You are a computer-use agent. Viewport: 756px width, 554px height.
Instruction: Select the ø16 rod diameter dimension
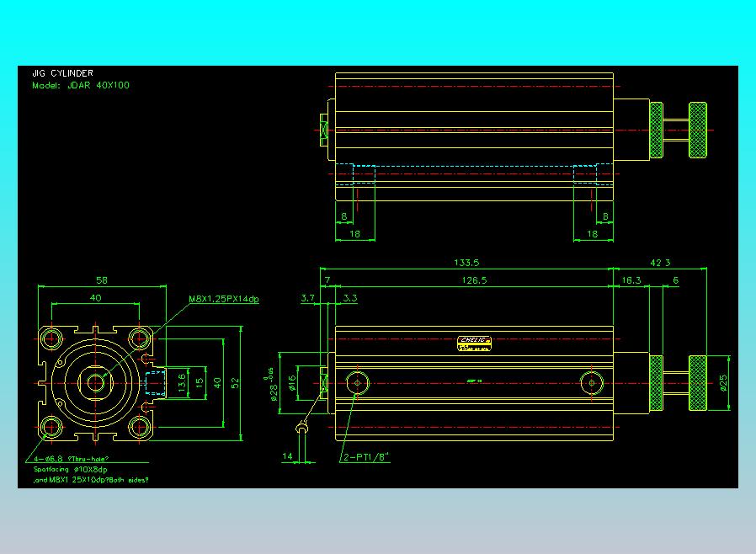(x=291, y=383)
